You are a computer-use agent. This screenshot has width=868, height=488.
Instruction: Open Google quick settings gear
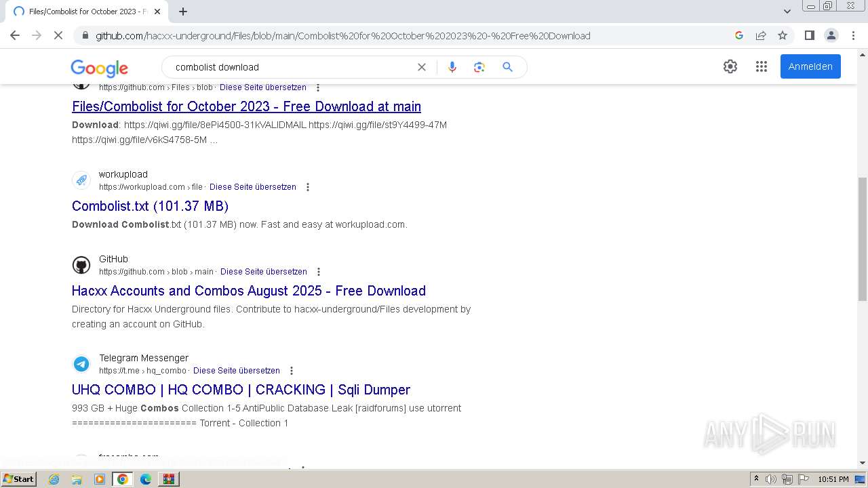(x=730, y=66)
